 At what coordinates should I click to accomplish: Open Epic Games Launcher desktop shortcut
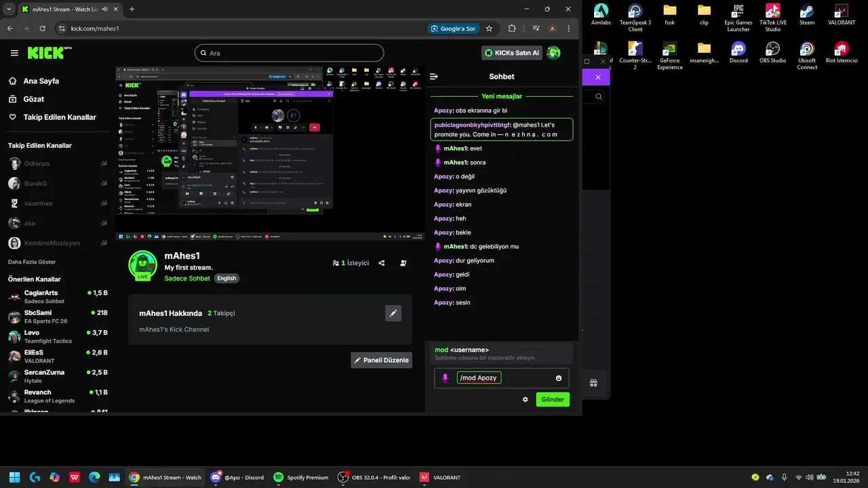click(x=738, y=18)
